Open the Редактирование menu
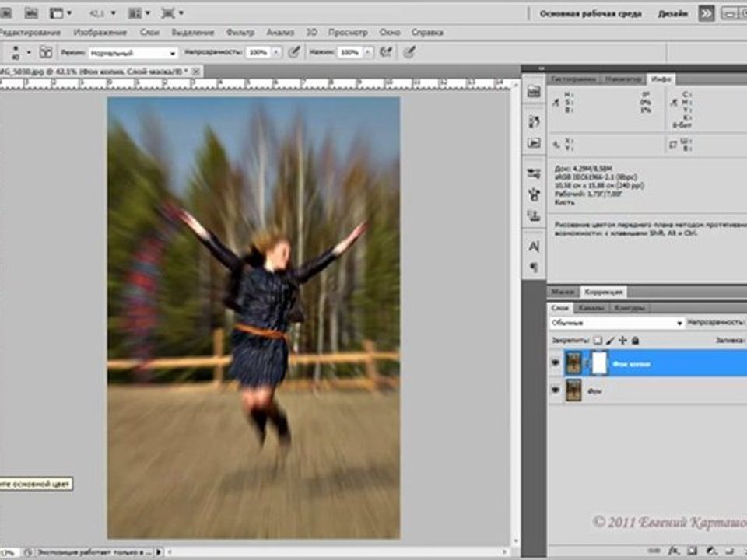This screenshot has height=560, width=747. [x=30, y=33]
